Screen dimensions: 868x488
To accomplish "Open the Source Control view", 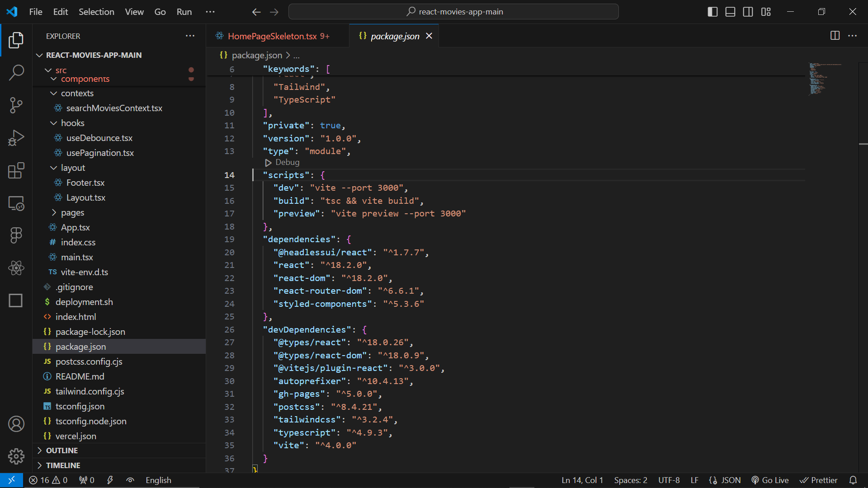I will click(16, 105).
